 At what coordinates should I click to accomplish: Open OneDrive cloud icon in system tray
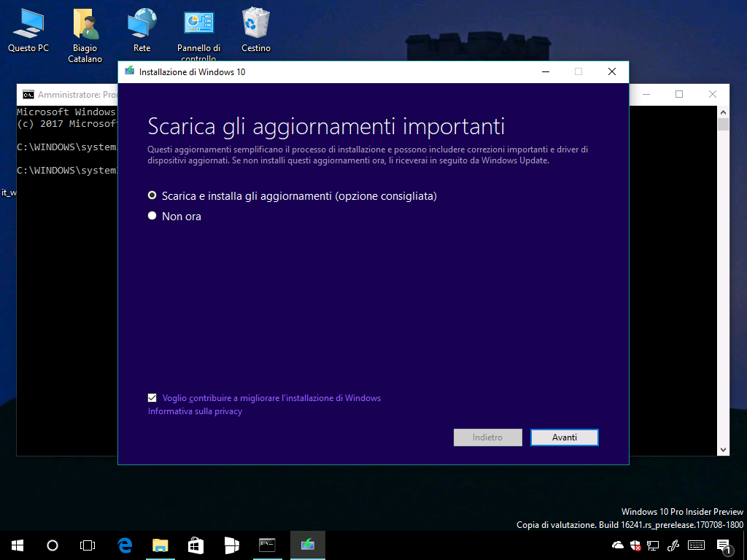[x=617, y=545]
